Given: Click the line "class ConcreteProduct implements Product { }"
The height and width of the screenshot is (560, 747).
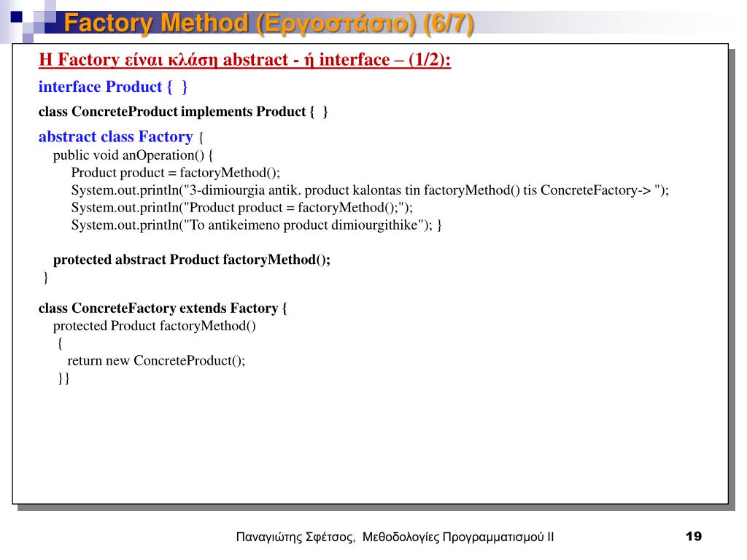Looking at the screenshot, I should pyautogui.click(x=183, y=112).
